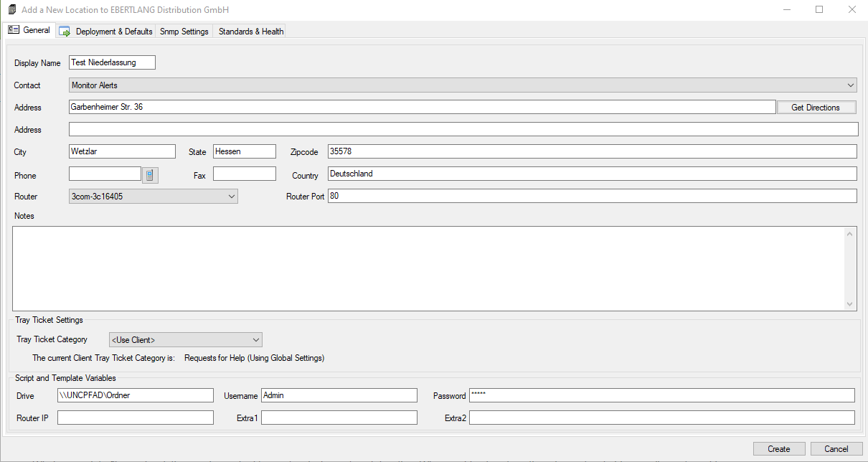This screenshot has height=462, width=868.
Task: Click the Notes scrollbar down arrow
Action: [x=850, y=304]
